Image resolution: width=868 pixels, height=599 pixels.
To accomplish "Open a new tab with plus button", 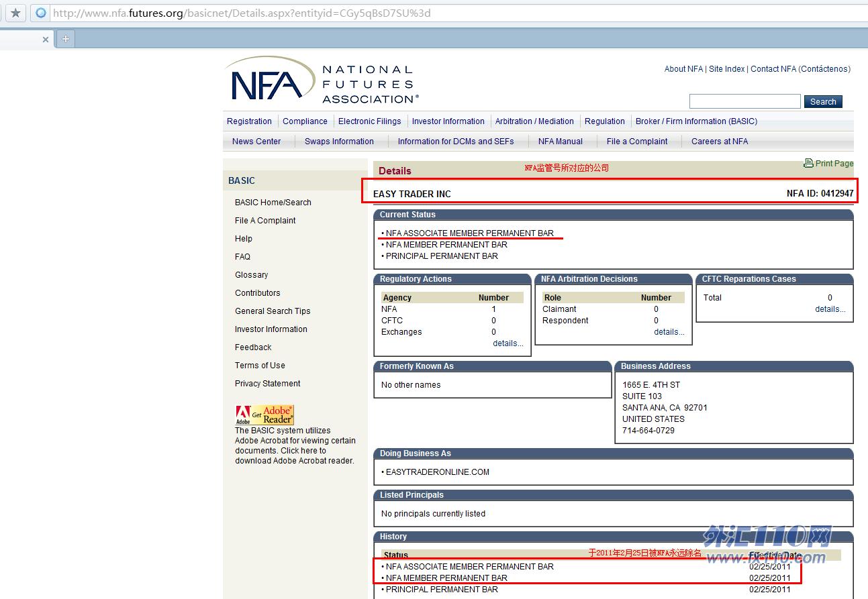I will click(x=65, y=39).
